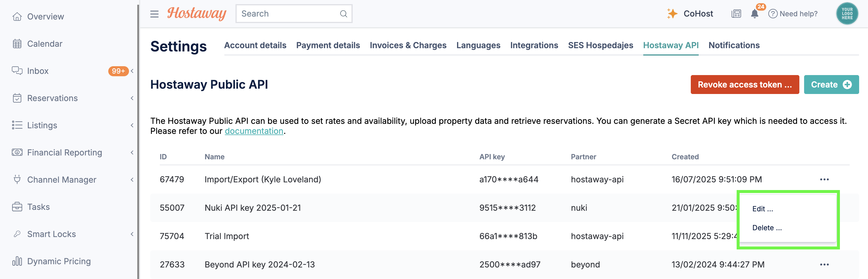
Task: Click the Hostaway logo
Action: [196, 14]
